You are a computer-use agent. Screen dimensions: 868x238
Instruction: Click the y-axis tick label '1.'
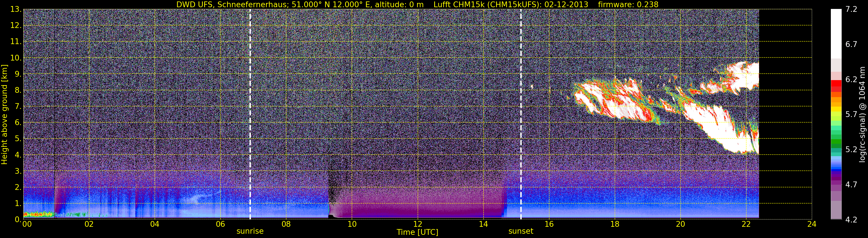(x=18, y=204)
